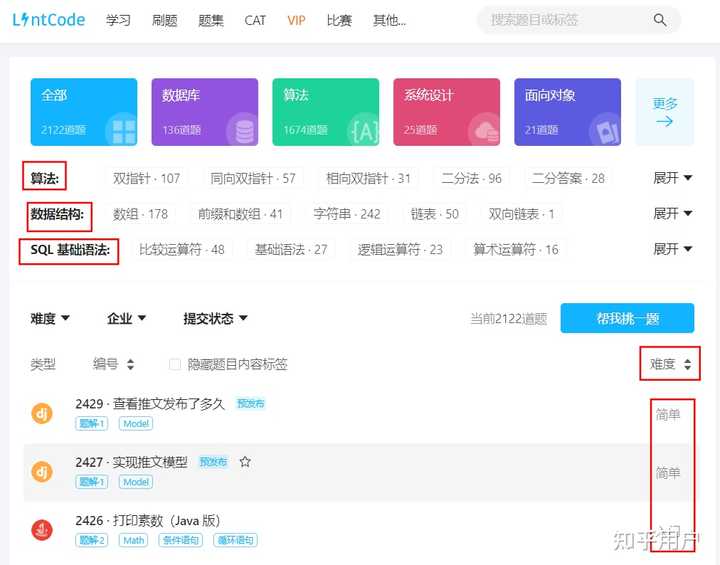Select the 前缀和数组 · 41 tag
Viewport: 720px width, 565px height.
coord(240,214)
